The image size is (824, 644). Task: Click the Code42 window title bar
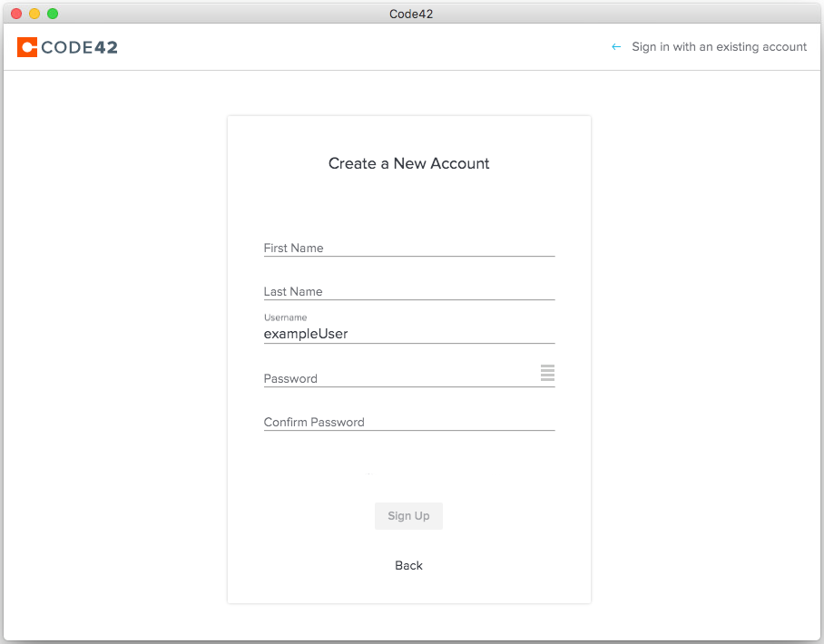point(410,14)
